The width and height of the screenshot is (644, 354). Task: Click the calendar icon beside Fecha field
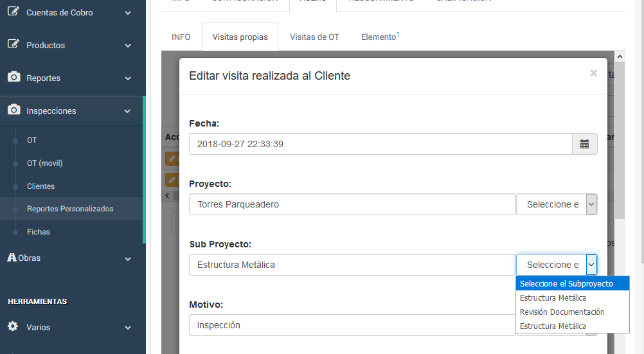[584, 144]
